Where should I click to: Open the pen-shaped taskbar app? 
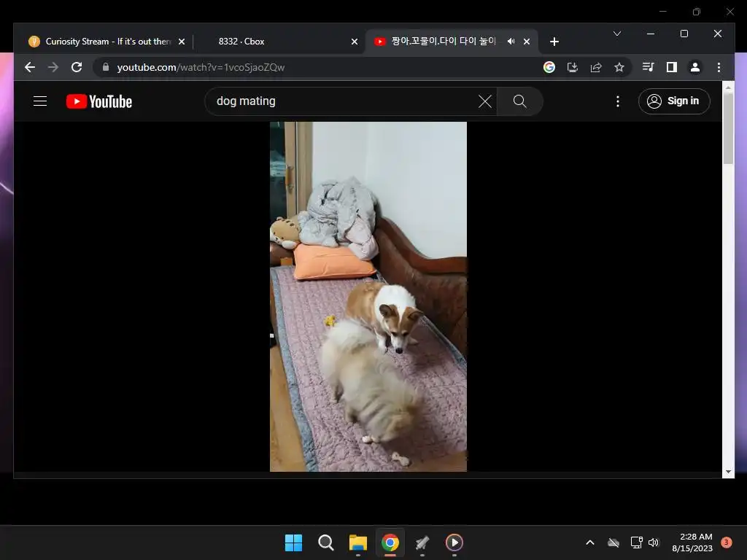tap(422, 542)
